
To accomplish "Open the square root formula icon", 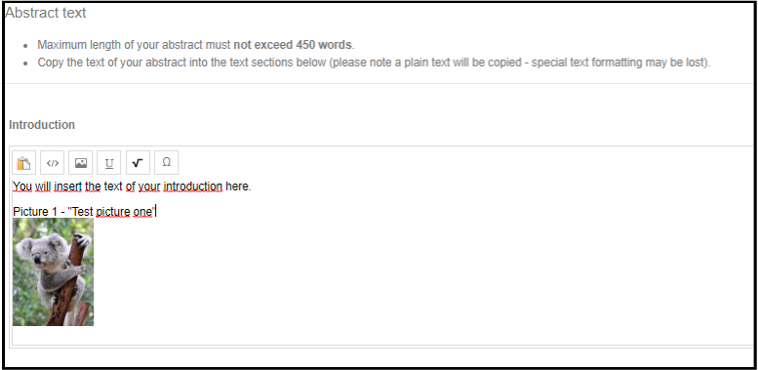I will point(138,163).
